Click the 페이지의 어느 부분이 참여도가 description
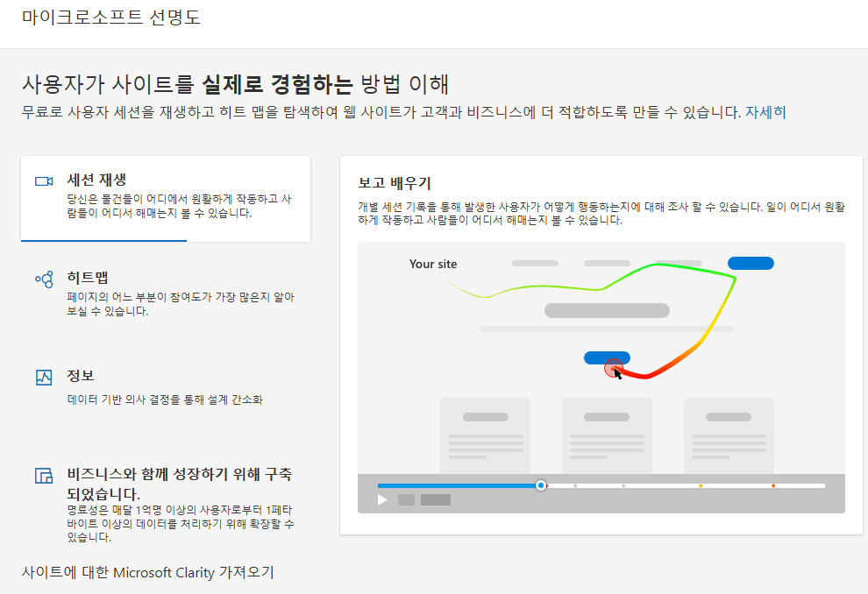 [181, 304]
